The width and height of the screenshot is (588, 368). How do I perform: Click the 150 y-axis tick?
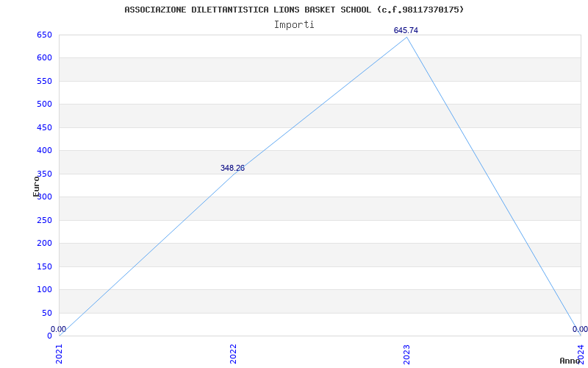pyautogui.click(x=44, y=266)
